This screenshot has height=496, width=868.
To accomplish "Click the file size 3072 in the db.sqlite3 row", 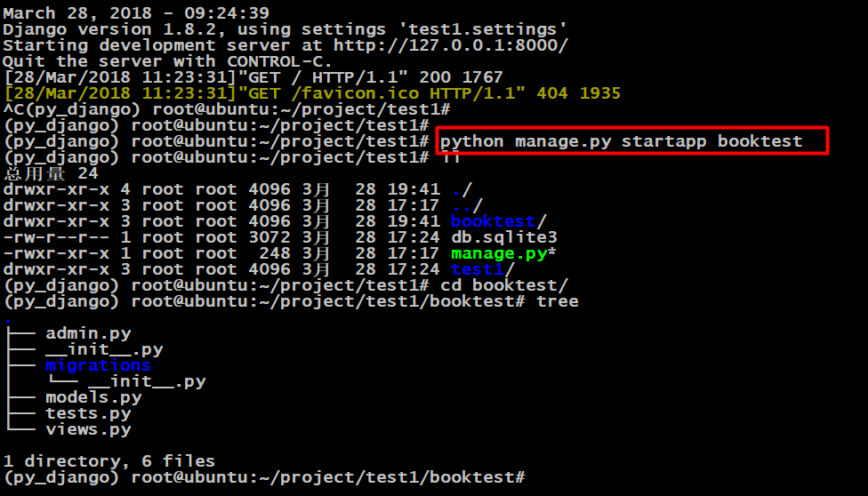I will 269,237.
